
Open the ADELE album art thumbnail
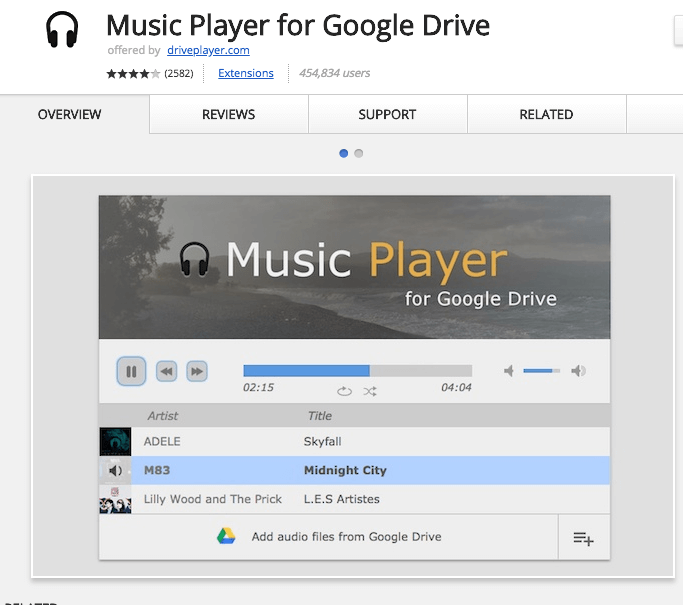(x=115, y=441)
